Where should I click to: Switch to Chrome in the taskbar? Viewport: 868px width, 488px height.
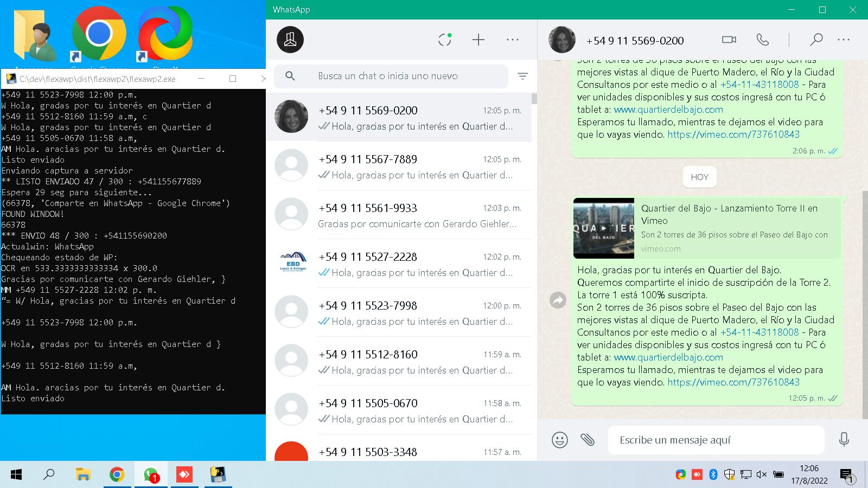(x=117, y=475)
